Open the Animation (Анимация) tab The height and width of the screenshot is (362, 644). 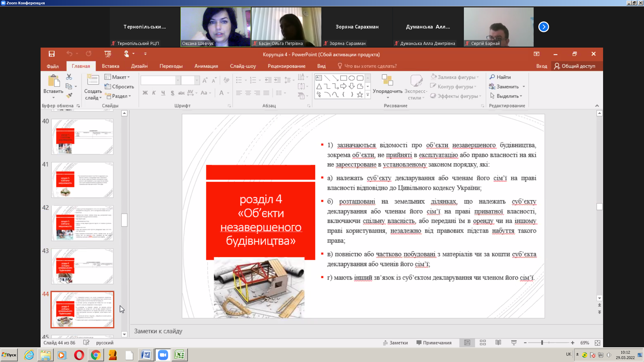coord(206,66)
